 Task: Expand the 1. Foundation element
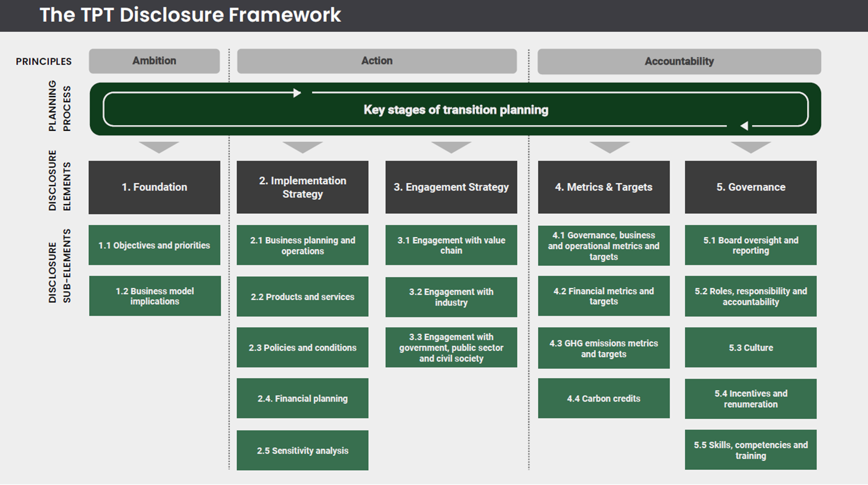154,187
